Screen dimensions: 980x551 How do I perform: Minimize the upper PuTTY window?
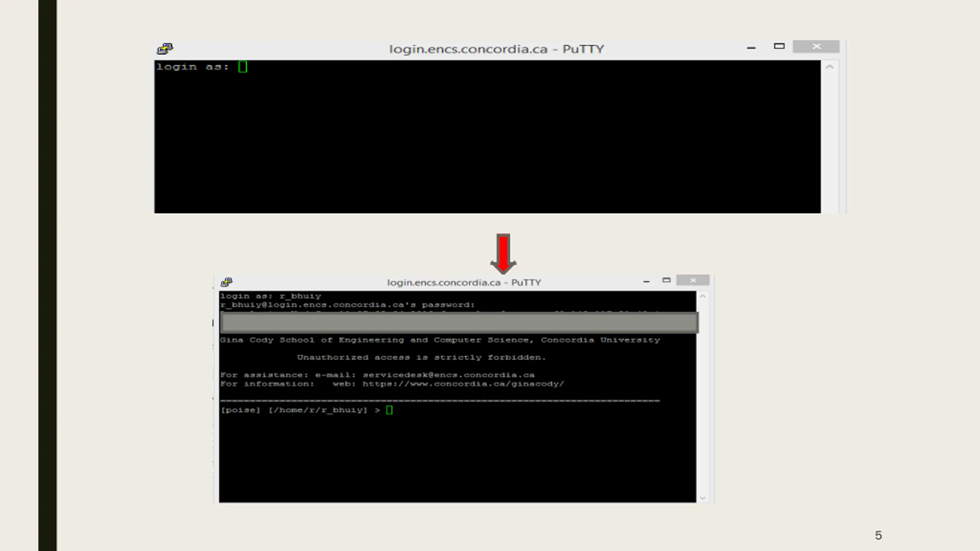pyautogui.click(x=751, y=48)
